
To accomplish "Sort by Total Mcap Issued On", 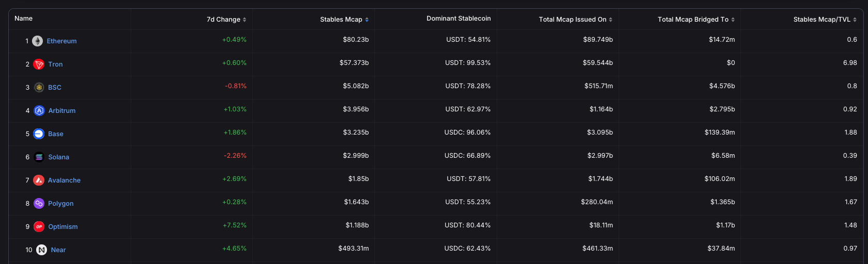I will 575,20.
